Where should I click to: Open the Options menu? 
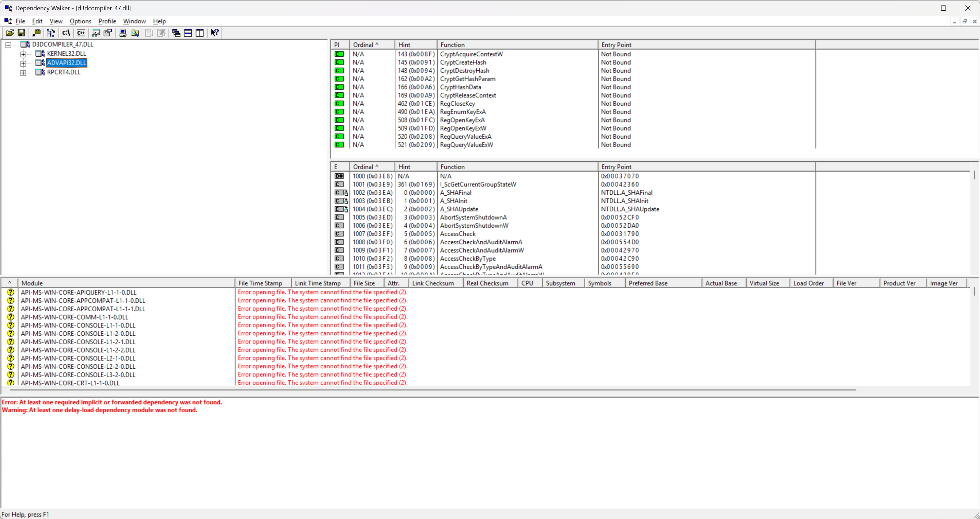pyautogui.click(x=80, y=21)
